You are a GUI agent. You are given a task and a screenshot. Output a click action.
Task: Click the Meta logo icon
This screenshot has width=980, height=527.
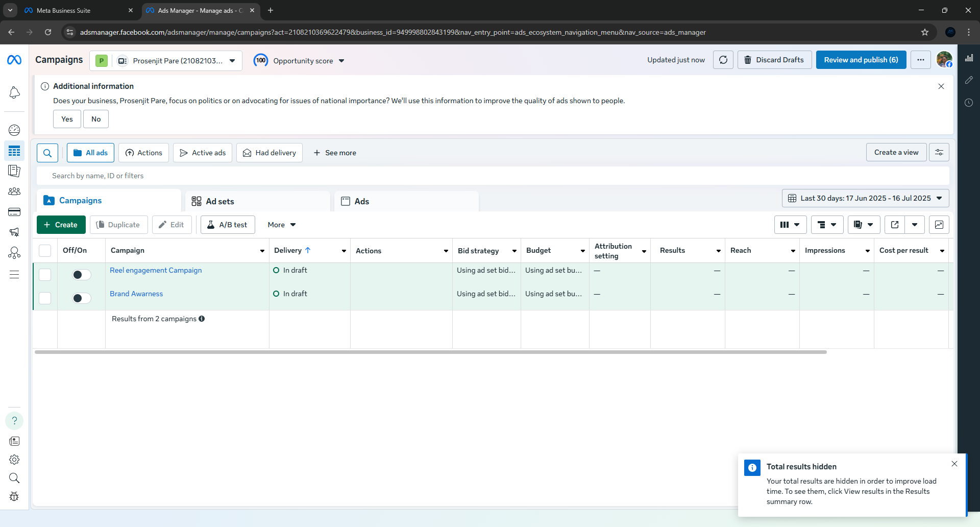[x=14, y=60]
